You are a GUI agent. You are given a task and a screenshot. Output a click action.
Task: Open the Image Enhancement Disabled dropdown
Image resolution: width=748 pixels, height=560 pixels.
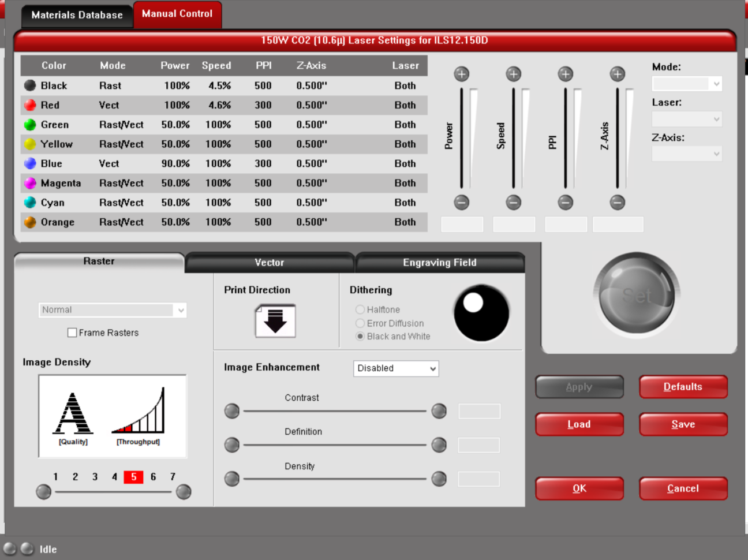click(396, 368)
